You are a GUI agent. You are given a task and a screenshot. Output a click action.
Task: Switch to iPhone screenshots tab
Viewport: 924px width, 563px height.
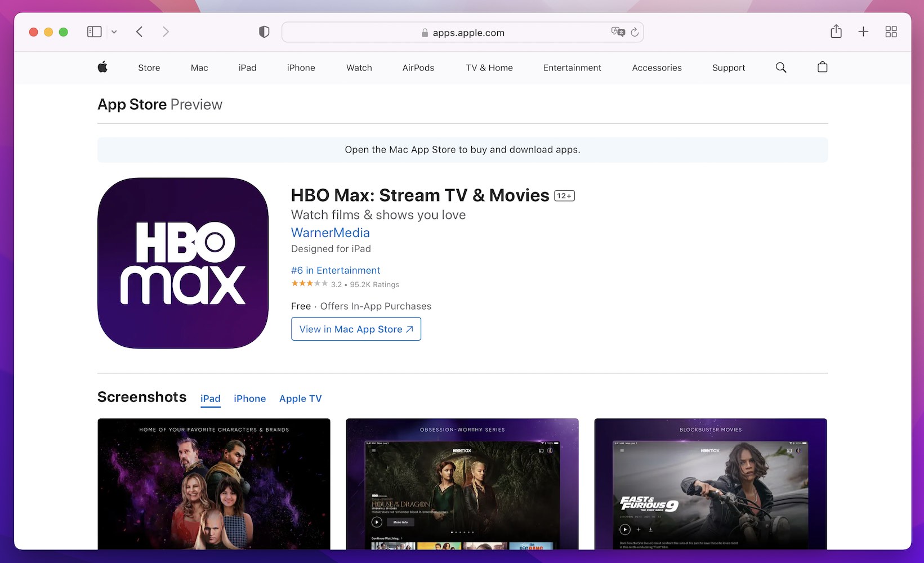[249, 399]
